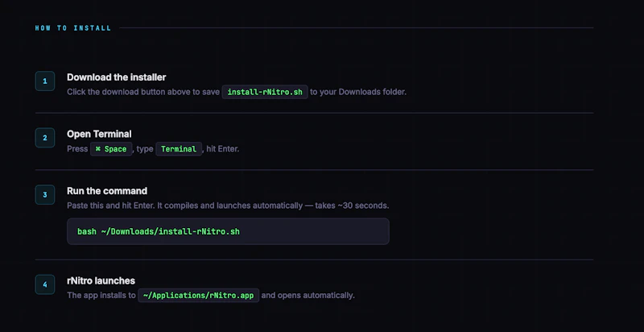Click text 'The app installs to'

pos(101,296)
